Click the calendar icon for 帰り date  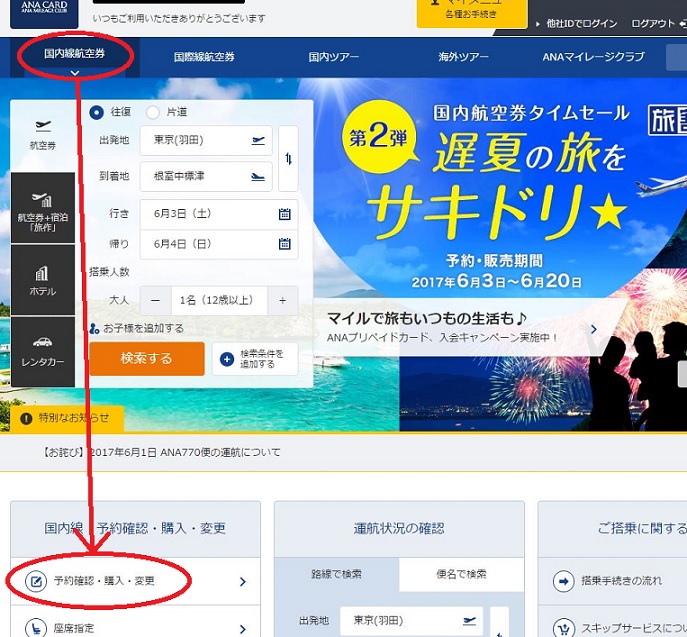click(285, 244)
